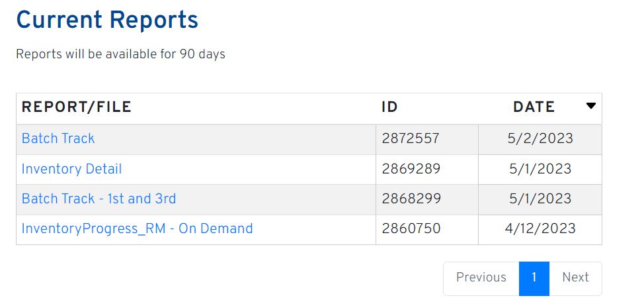Click report ID 2869289 cell
644x300 pixels.
pos(411,169)
